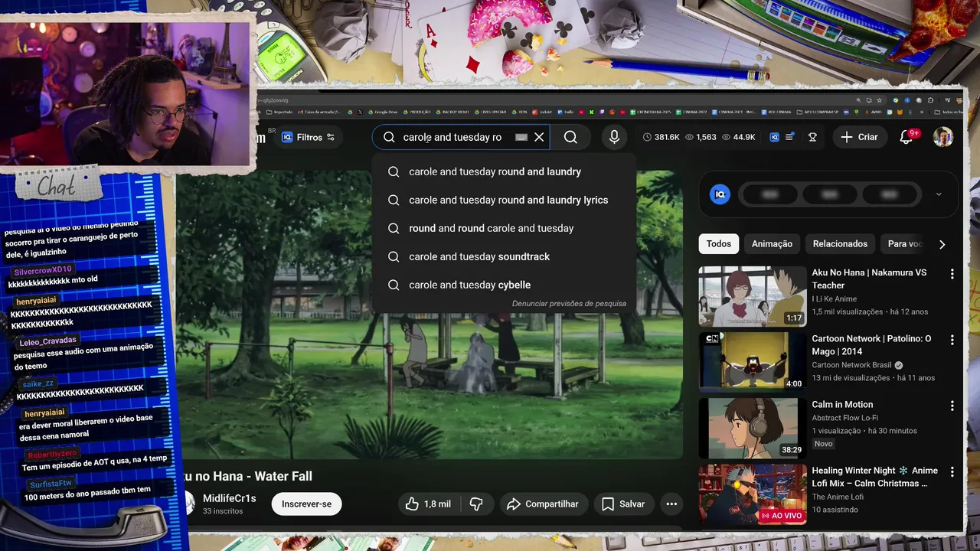Open more actions ellipsis below video
This screenshot has height=551, width=980.
point(671,504)
